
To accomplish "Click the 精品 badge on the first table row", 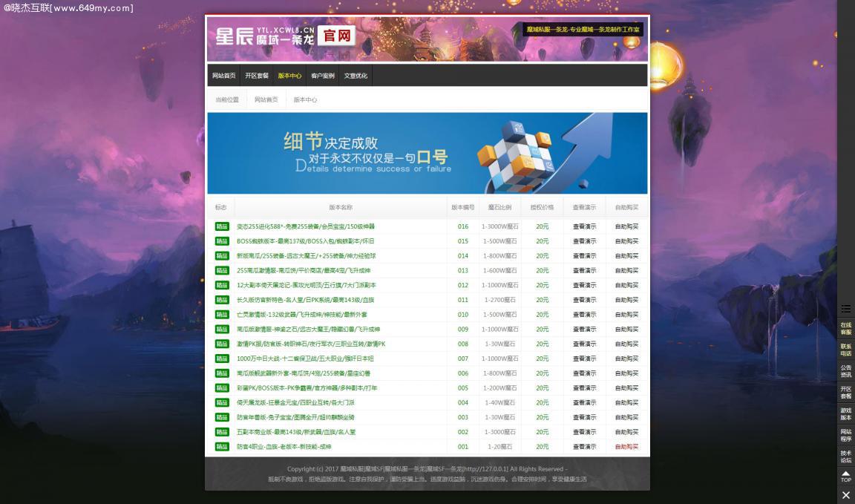I will pyautogui.click(x=221, y=226).
